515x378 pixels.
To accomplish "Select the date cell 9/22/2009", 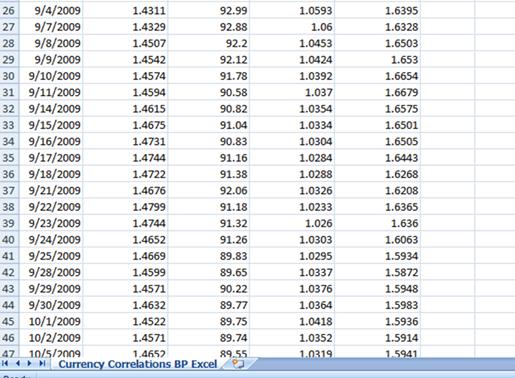I will point(51,207).
